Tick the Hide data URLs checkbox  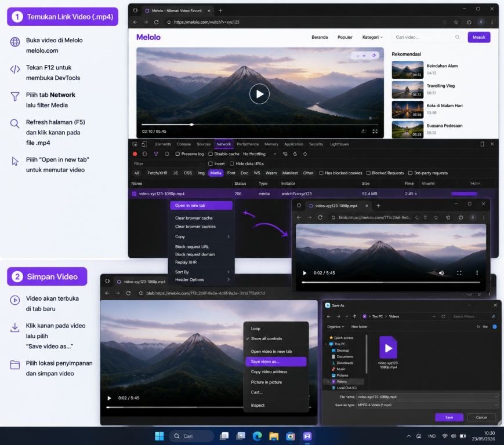(x=232, y=164)
